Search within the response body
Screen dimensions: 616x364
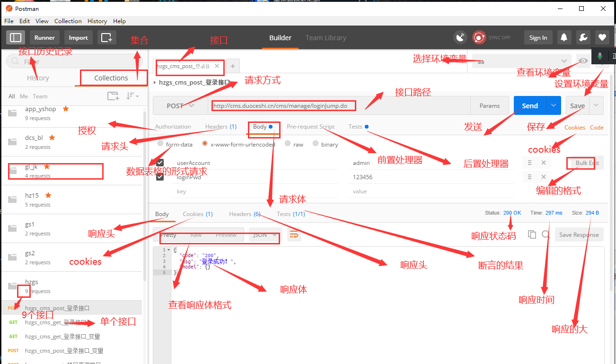pyautogui.click(x=546, y=234)
